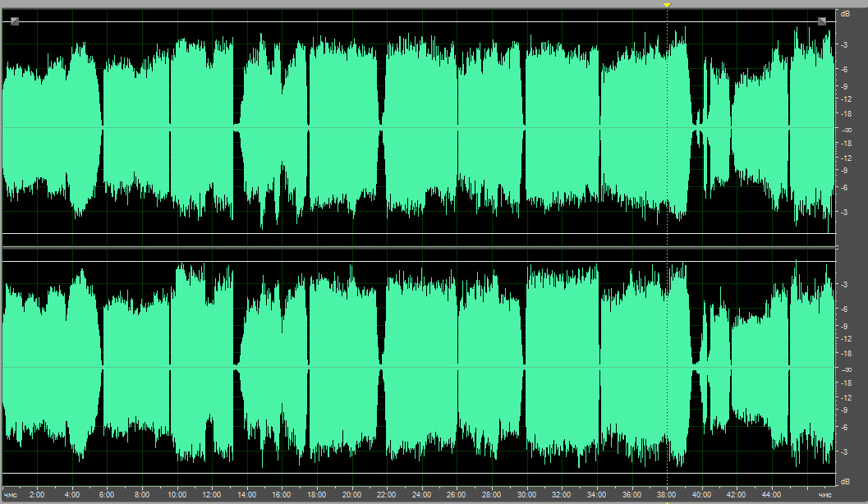
Task: Click the 2:00 mark on time ruler
Action: pyautogui.click(x=36, y=495)
